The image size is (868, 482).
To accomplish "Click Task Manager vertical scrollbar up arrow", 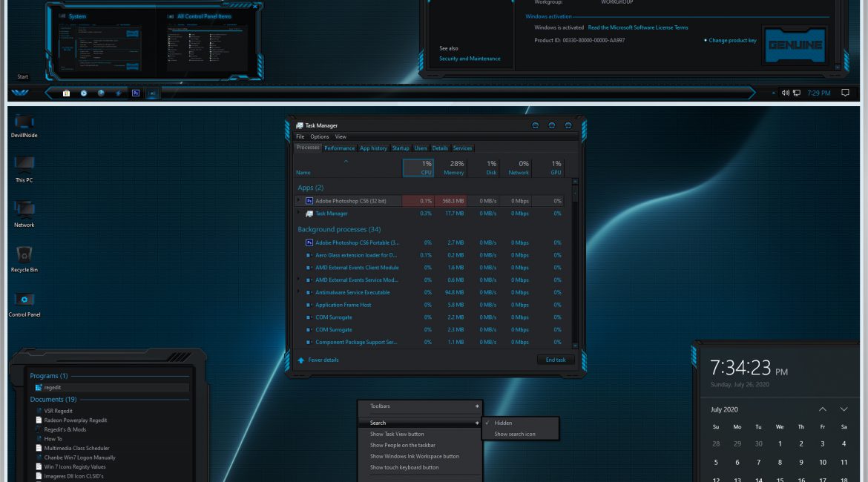I will pos(575,182).
